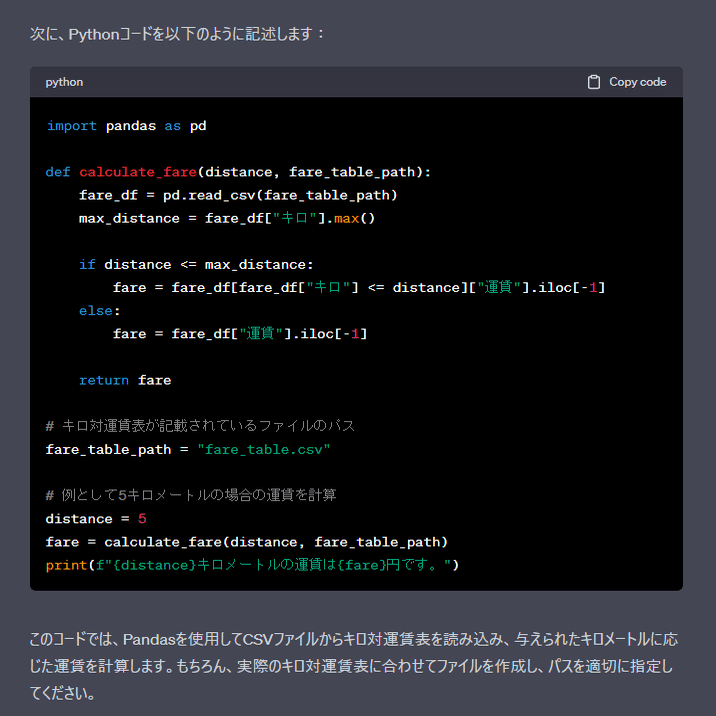
Task: Click the line with iloc[-1] after distance filter
Action: pyautogui.click(x=359, y=288)
